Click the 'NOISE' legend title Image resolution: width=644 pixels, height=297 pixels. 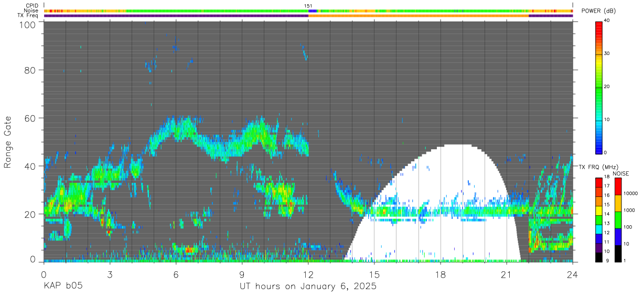click(x=621, y=173)
